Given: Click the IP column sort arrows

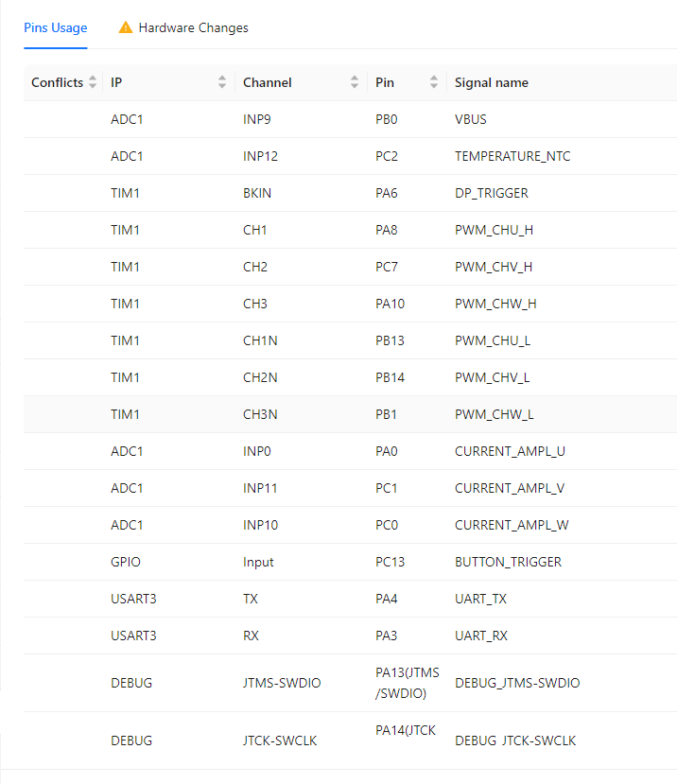Looking at the screenshot, I should 222,82.
